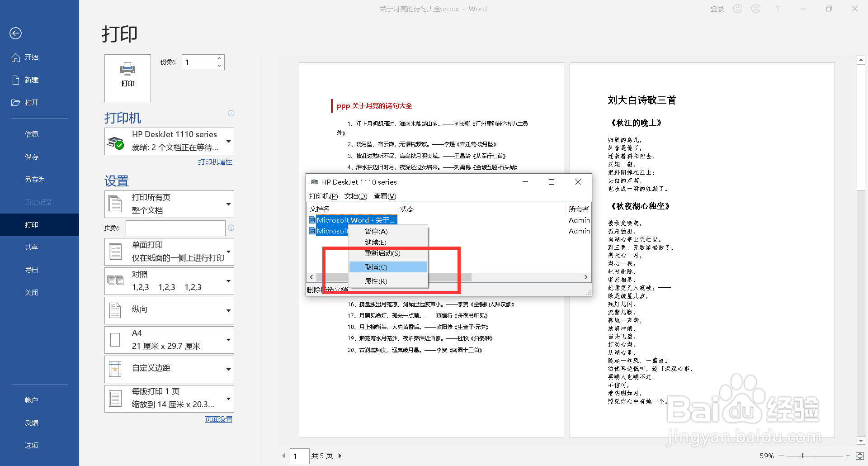This screenshot has width=868, height=466.
Task: Click zoom in plus button
Action: point(848,456)
